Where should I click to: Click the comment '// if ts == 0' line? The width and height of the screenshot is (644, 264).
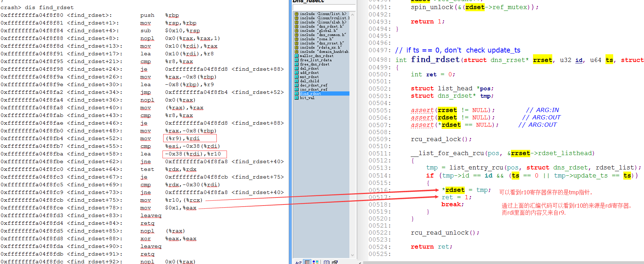458,50
